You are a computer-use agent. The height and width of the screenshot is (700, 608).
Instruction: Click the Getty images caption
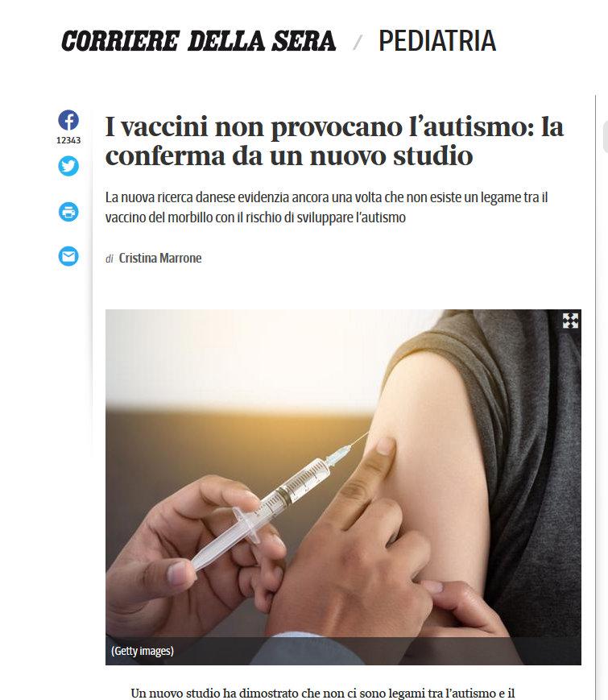click(x=143, y=651)
